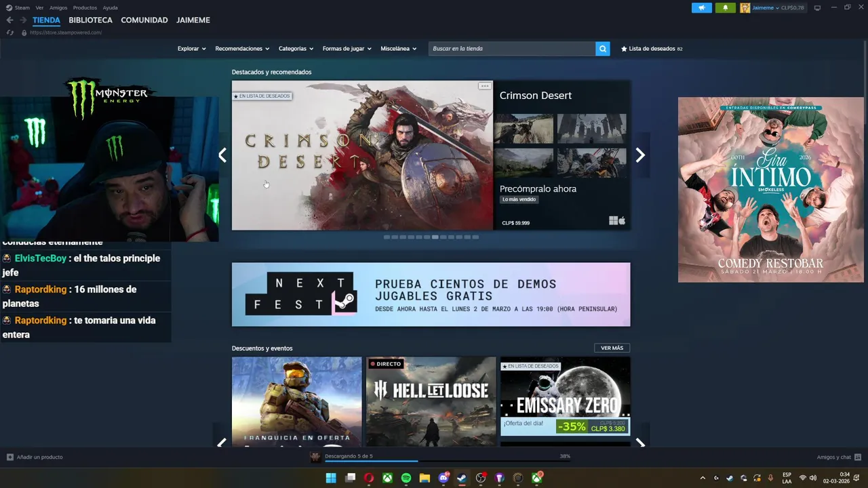Click the Jaimeme profile avatar

(x=745, y=7)
